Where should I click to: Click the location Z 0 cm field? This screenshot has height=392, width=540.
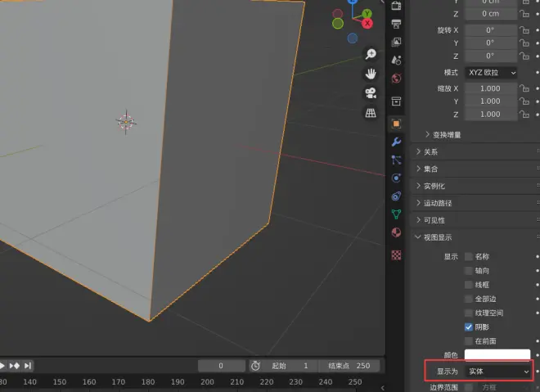click(491, 14)
